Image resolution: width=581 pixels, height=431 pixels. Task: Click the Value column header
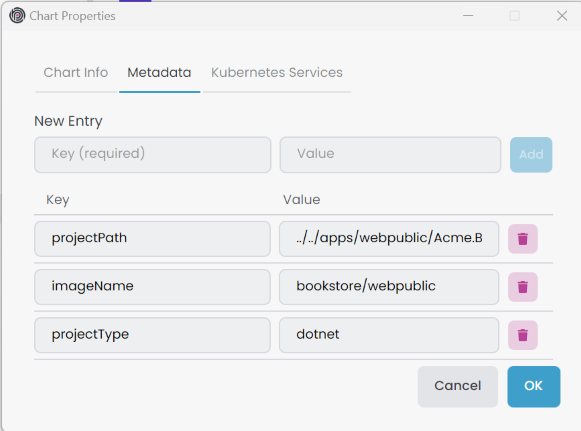[x=302, y=200]
